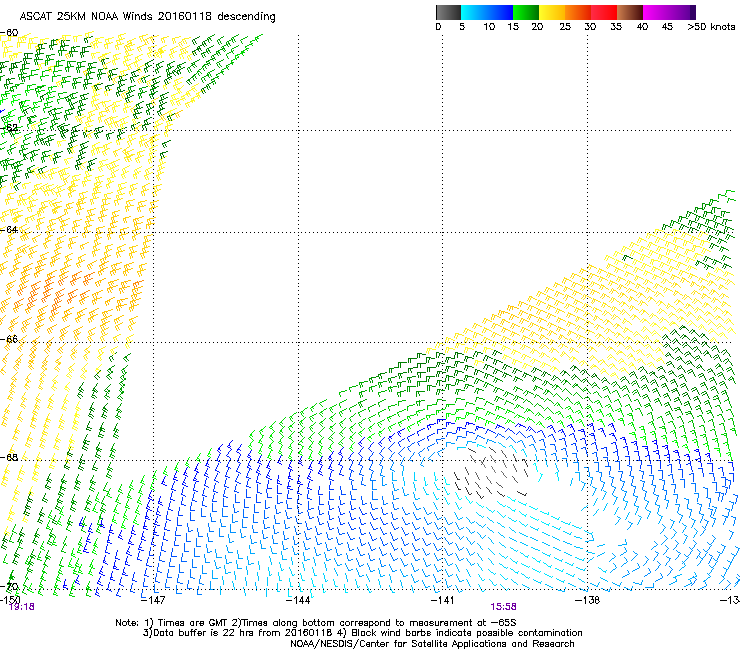
Task: Click the >50 knots legend label
Action: [x=711, y=27]
